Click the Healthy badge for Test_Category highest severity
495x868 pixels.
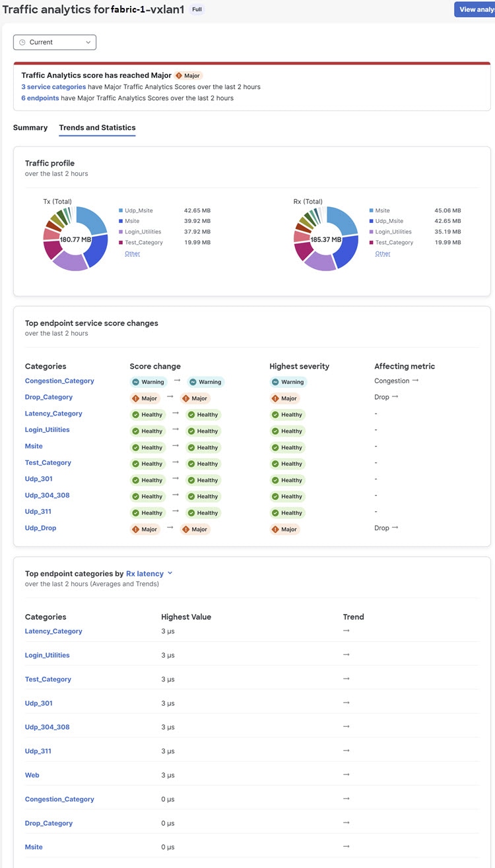tap(287, 464)
